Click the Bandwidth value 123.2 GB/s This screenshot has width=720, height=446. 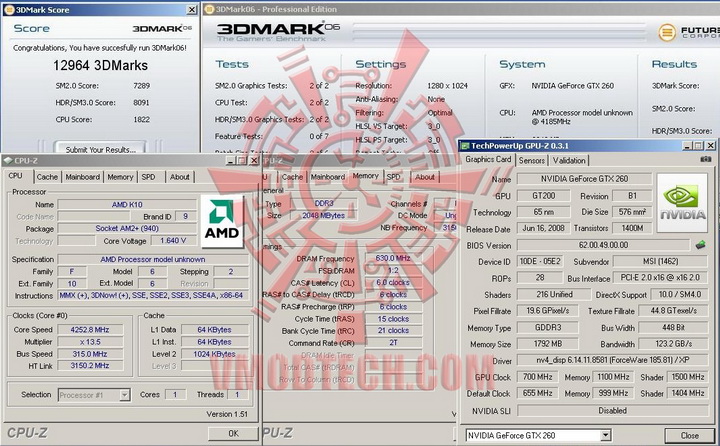pyautogui.click(x=673, y=344)
